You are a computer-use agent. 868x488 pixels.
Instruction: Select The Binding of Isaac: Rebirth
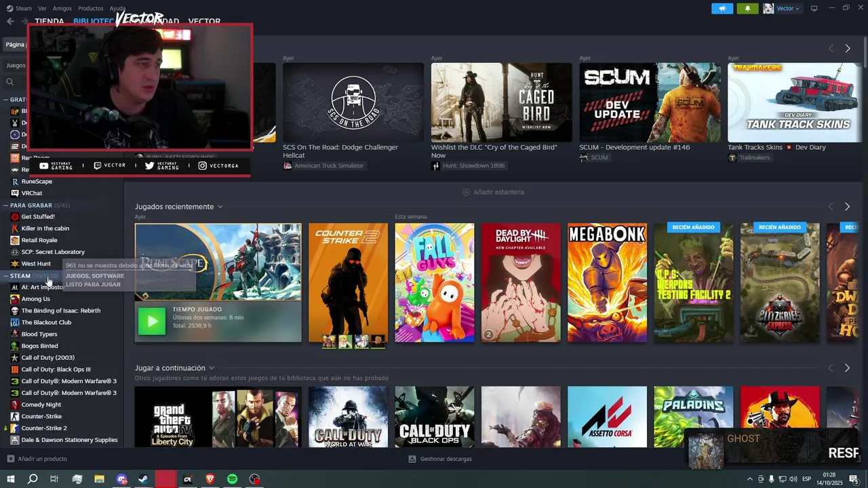point(61,310)
